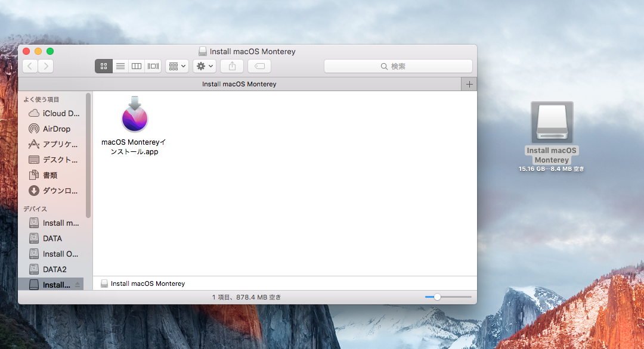Select the Install O... disk in sidebar
This screenshot has width=644, height=349.
54,254
